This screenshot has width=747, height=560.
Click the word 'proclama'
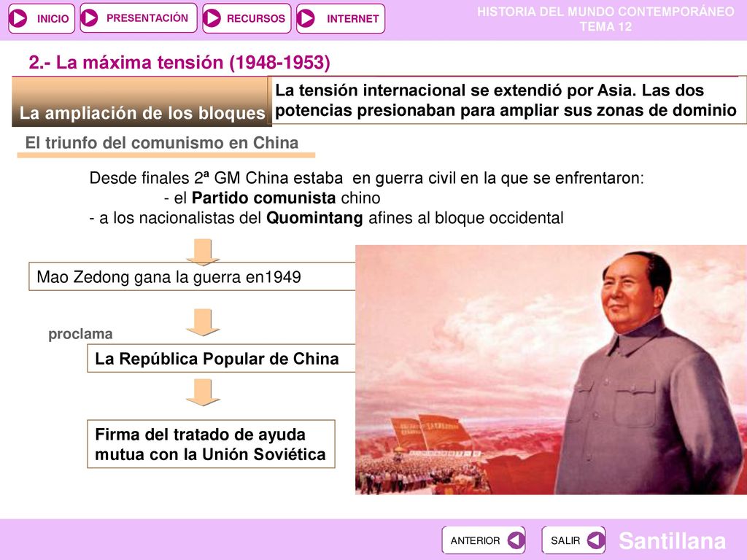click(x=80, y=334)
